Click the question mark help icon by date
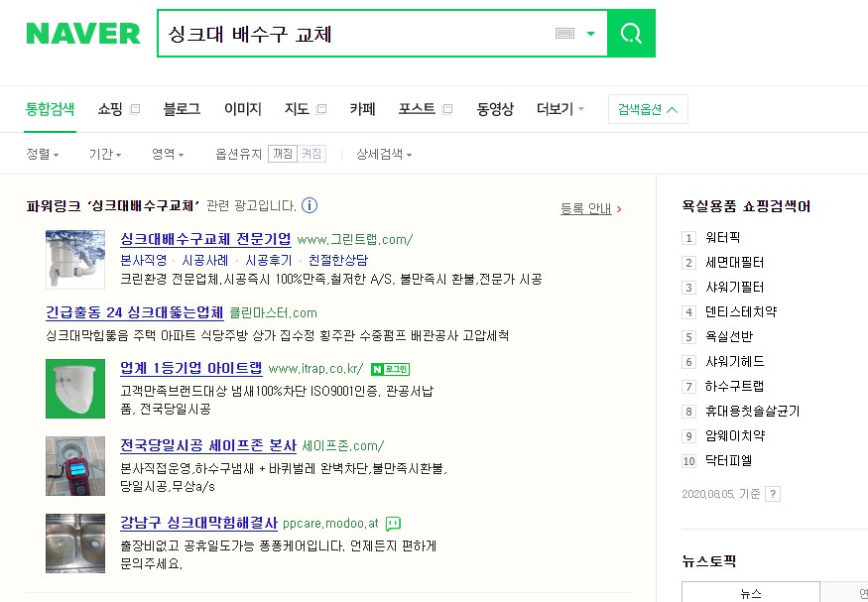The image size is (868, 602). click(x=773, y=494)
